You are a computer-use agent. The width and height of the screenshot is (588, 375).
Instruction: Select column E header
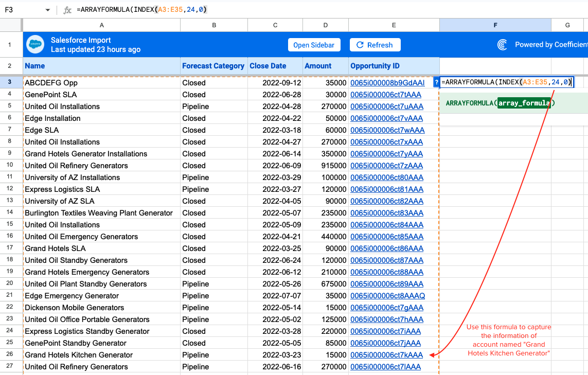pos(394,25)
